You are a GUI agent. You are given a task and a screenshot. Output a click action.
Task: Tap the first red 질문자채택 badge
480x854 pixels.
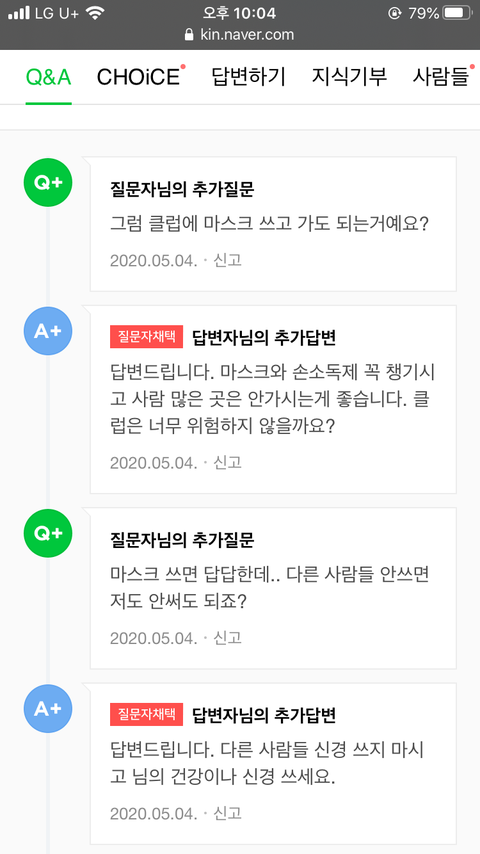(147, 337)
